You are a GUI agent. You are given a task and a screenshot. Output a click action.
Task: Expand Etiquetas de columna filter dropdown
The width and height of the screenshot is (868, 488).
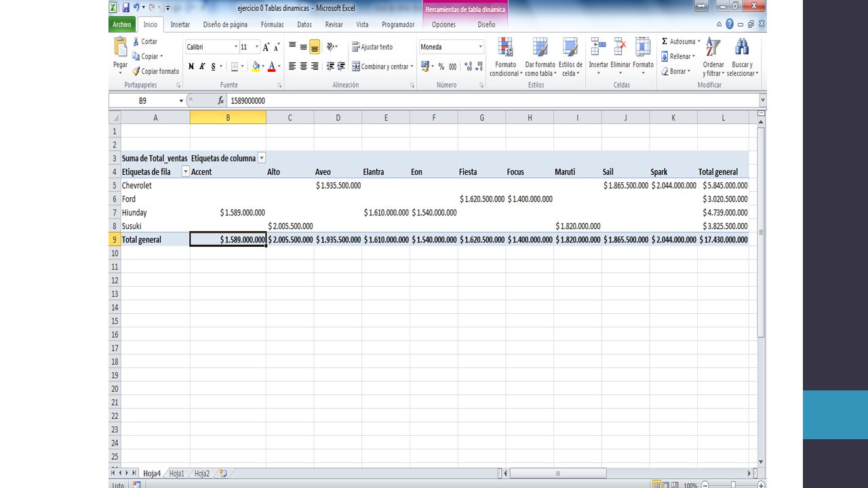(x=262, y=158)
